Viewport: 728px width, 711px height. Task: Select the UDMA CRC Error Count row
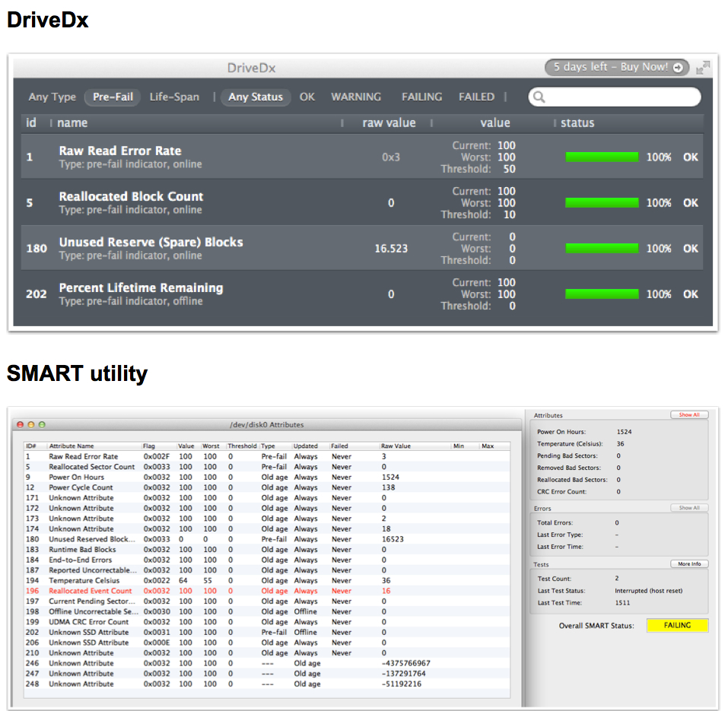[267, 622]
